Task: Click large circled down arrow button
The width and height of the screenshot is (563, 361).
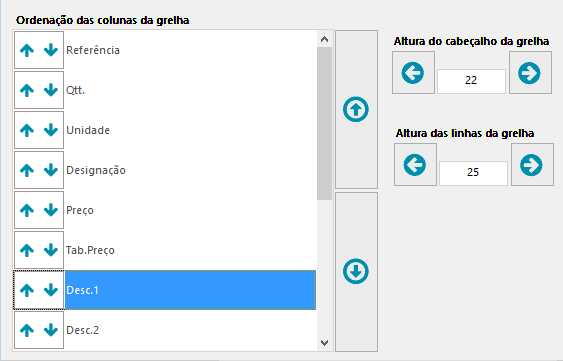Action: [356, 272]
